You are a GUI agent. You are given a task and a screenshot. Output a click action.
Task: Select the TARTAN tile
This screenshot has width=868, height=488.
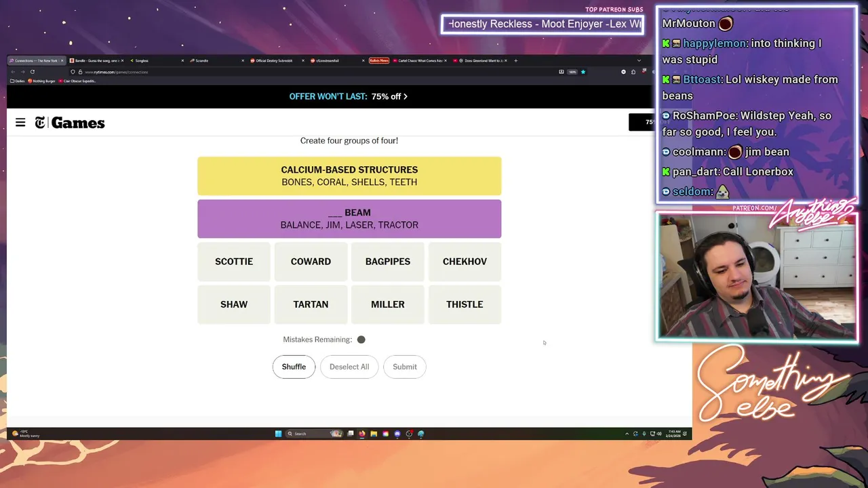(311, 304)
